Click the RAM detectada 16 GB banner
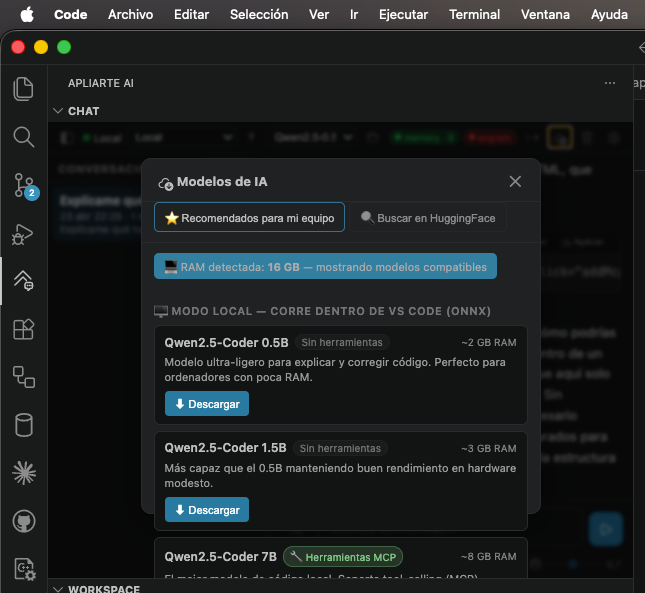 pos(325,266)
